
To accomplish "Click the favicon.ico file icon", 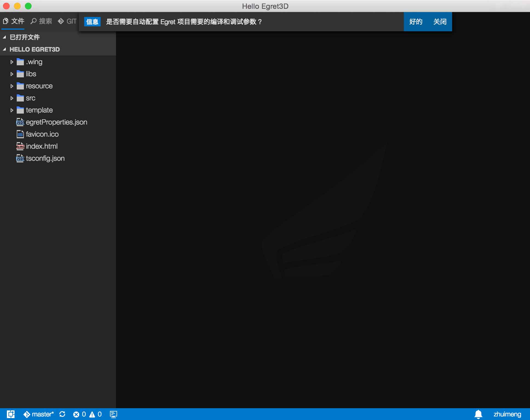I will pyautogui.click(x=20, y=134).
